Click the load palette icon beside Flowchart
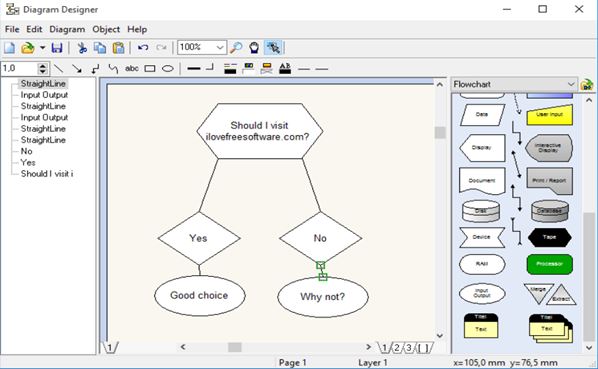This screenshot has width=598, height=369. (587, 85)
